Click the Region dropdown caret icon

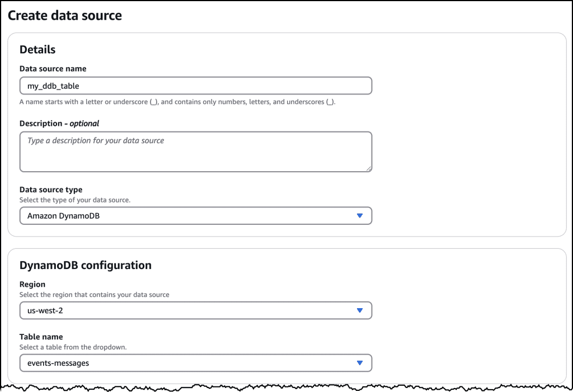pyautogui.click(x=360, y=310)
